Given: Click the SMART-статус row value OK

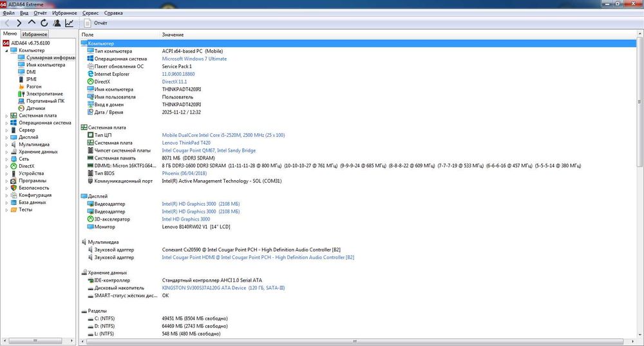Looking at the screenshot, I should (165, 296).
